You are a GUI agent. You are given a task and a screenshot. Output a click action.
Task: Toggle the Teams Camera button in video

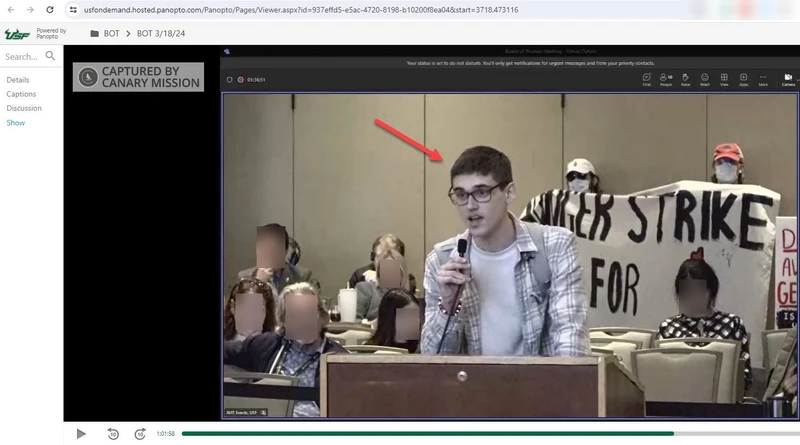[788, 78]
